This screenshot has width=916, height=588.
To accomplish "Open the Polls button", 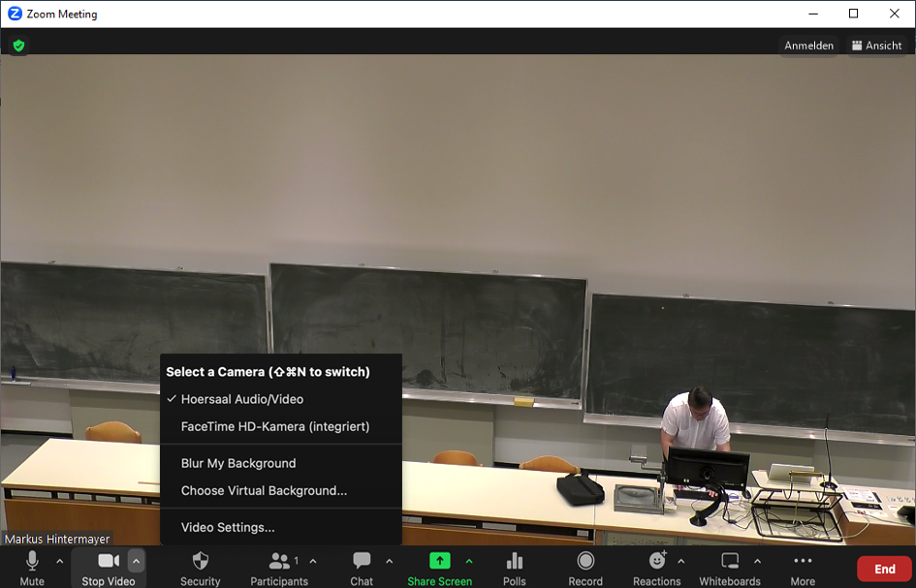I will pos(514,568).
